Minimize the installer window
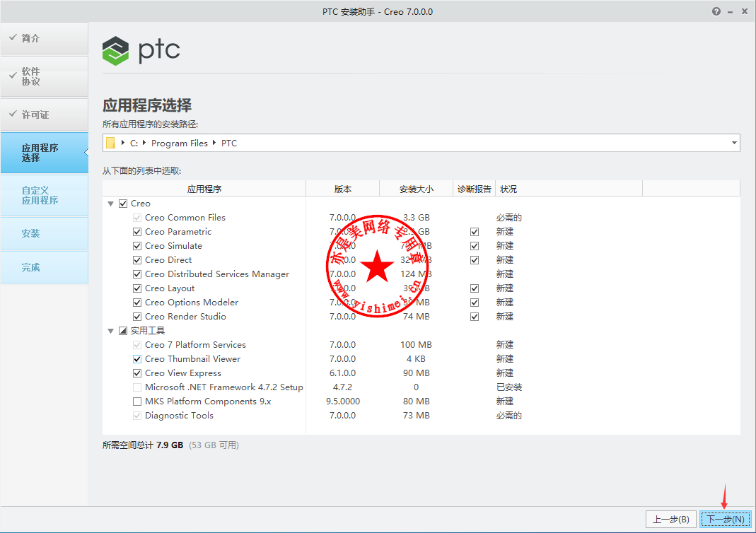The height and width of the screenshot is (533, 756). 731,12
